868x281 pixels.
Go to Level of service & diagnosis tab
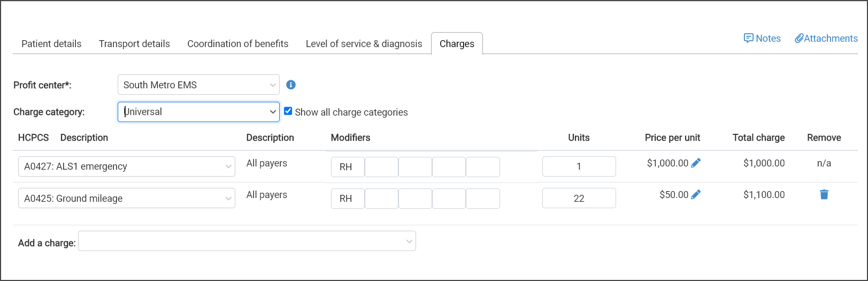point(364,44)
